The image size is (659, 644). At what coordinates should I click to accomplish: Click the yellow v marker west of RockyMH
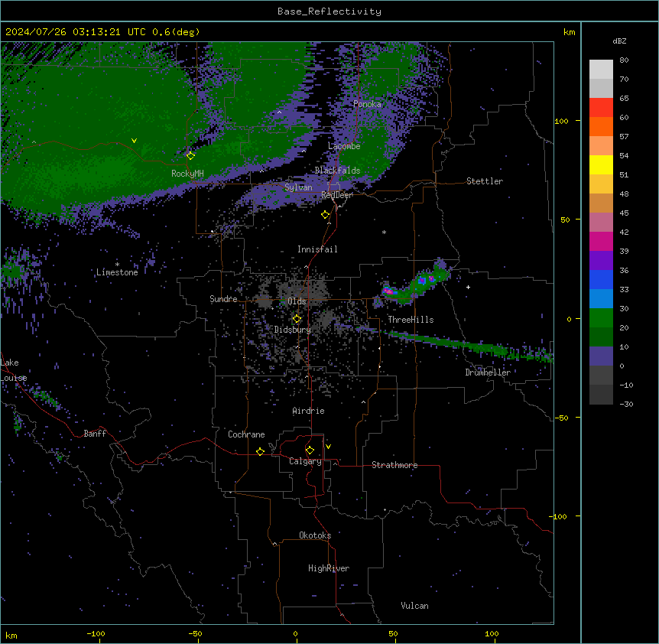point(134,141)
